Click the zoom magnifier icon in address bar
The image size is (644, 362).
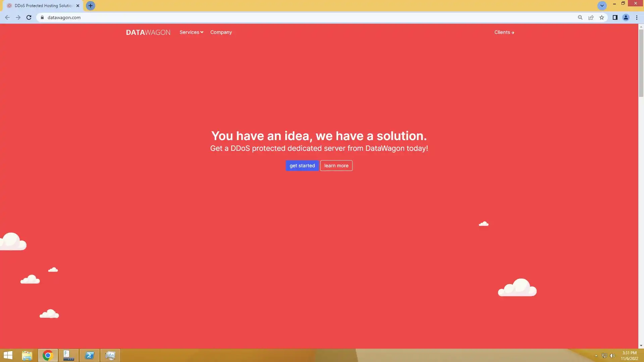[580, 17]
